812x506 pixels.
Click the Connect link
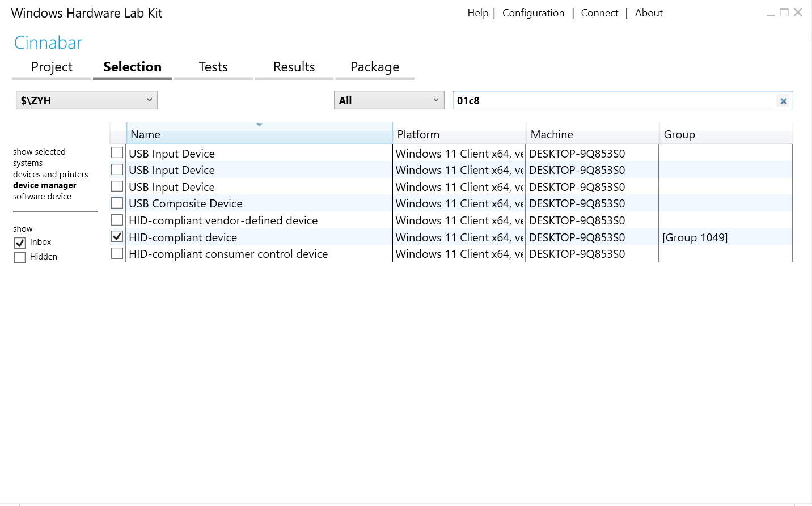tap(599, 13)
